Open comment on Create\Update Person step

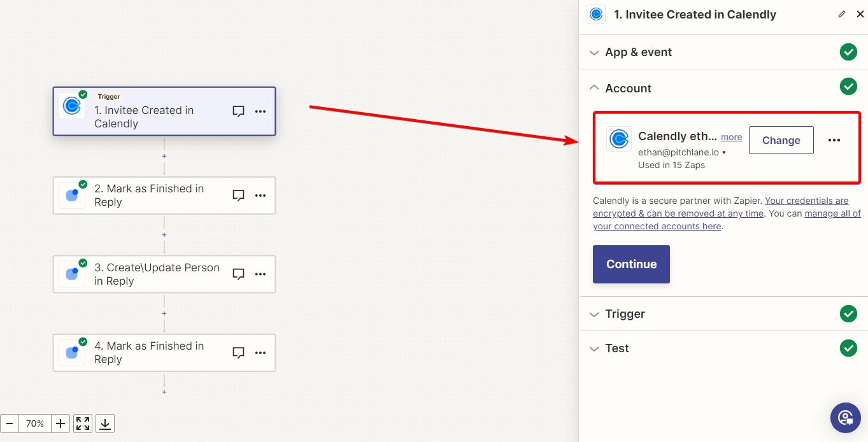click(x=239, y=274)
